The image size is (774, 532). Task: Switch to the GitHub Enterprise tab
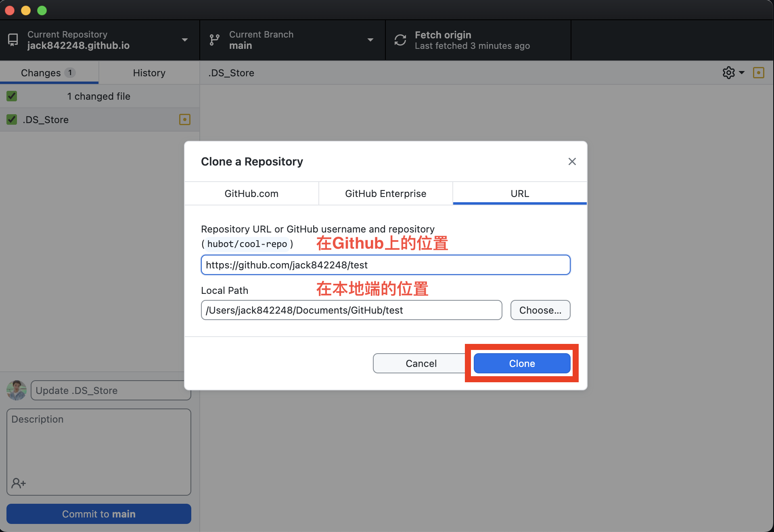tap(385, 194)
